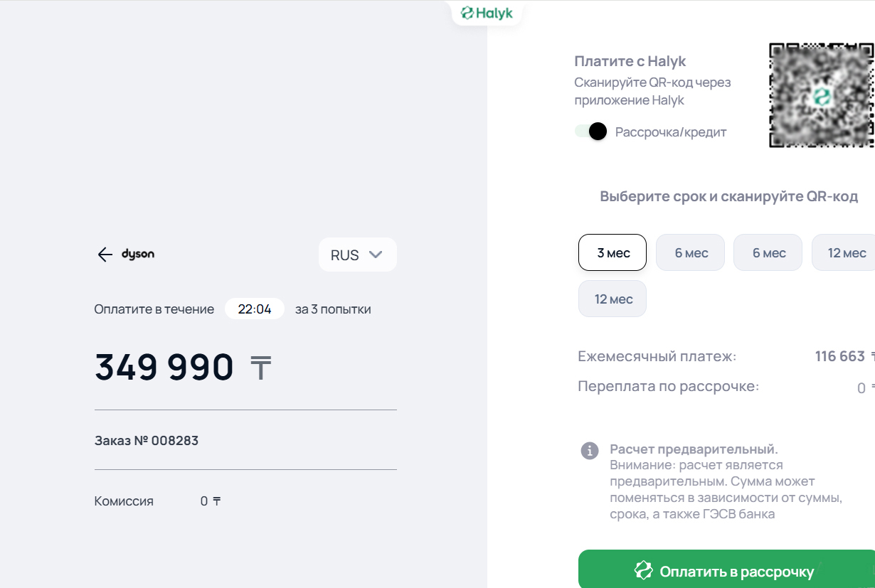
Task: Click the Заказ № 008283 order text
Action: click(x=147, y=441)
